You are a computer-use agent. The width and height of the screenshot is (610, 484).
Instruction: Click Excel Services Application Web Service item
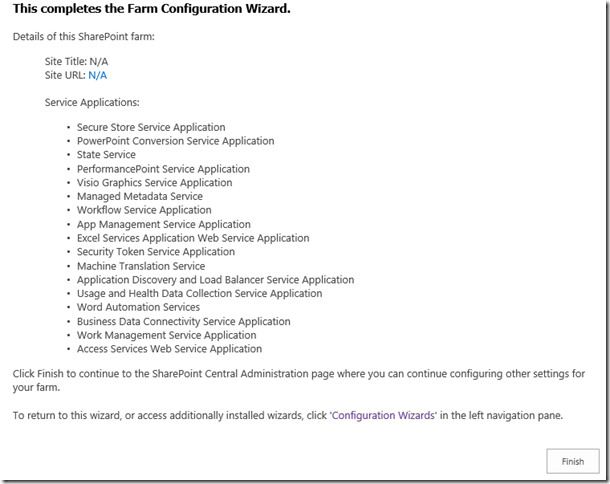click(193, 239)
